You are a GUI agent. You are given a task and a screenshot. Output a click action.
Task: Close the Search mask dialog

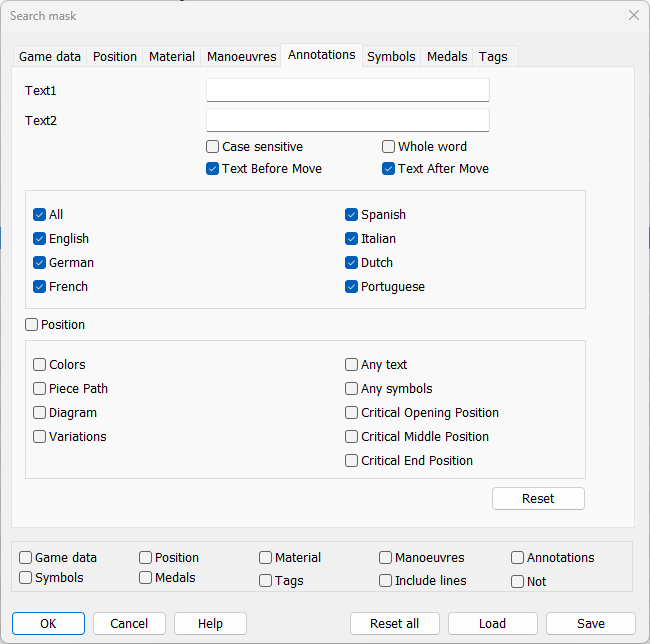633,15
